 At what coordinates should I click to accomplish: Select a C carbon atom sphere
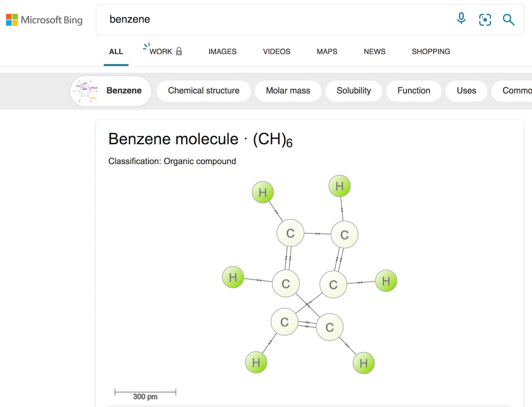tap(290, 233)
